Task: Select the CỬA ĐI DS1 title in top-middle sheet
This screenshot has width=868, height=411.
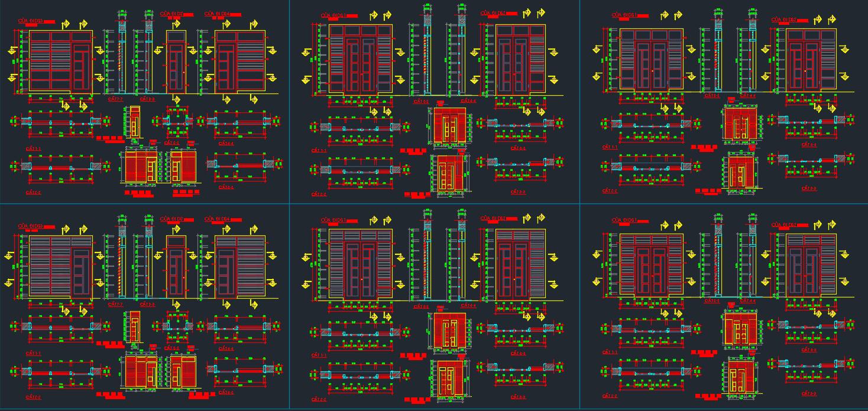Action: 333,15
